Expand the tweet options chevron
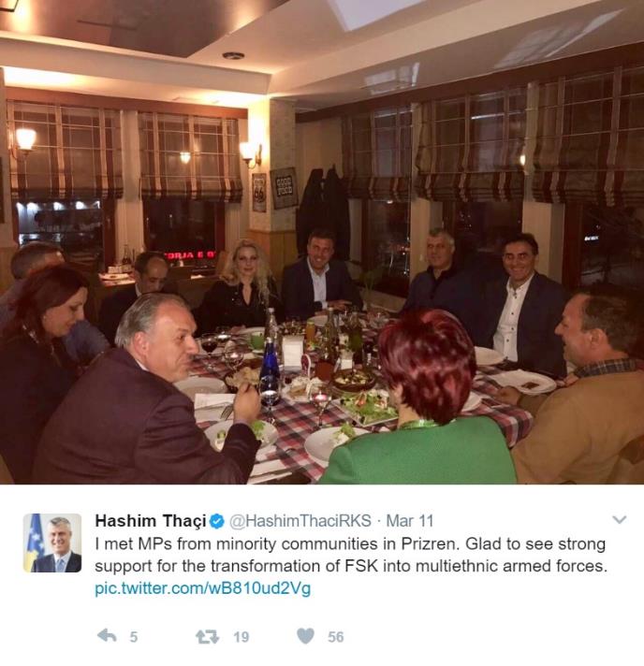Image resolution: width=644 pixels, height=666 pixels. point(620,519)
